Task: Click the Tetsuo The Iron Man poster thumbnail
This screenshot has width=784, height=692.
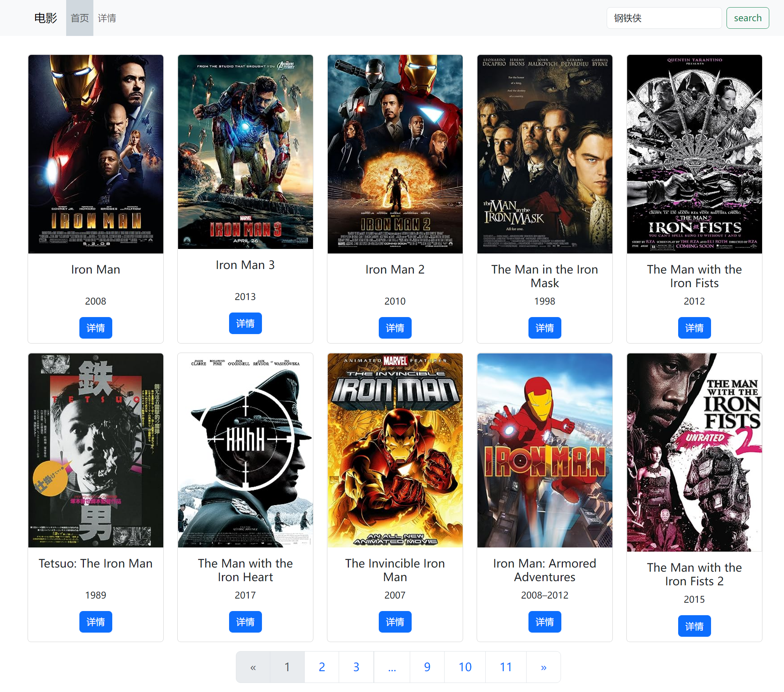Action: pos(95,451)
